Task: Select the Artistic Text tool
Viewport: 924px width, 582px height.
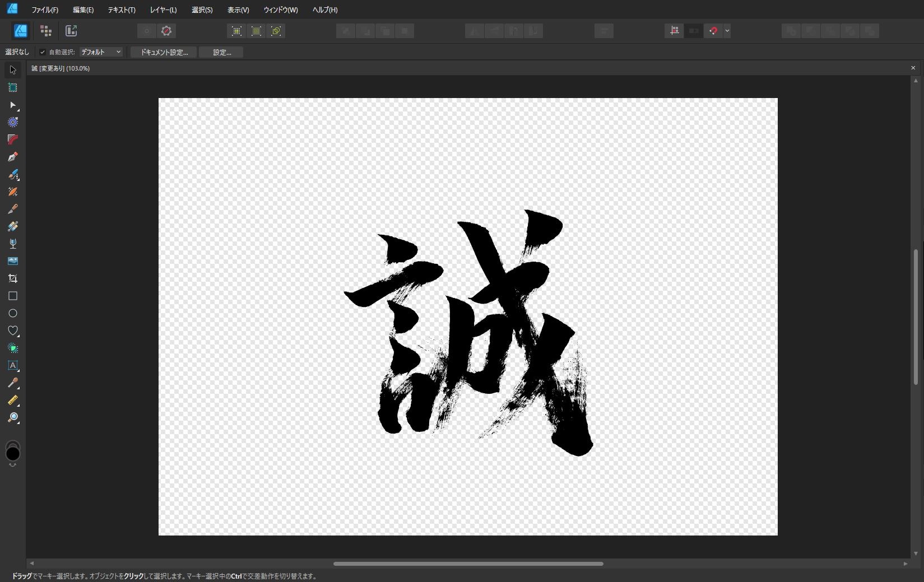Action: (12, 366)
